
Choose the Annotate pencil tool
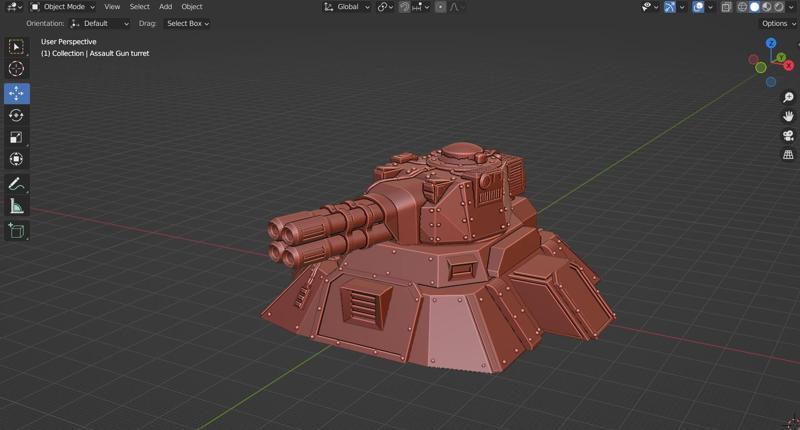(x=16, y=184)
